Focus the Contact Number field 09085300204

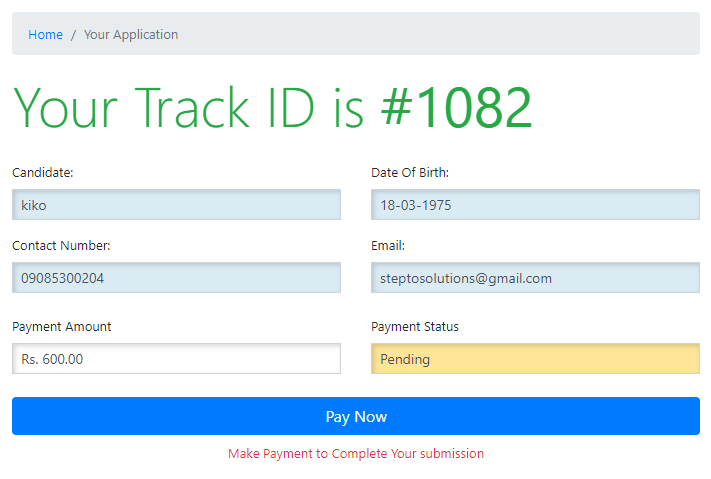[176, 278]
